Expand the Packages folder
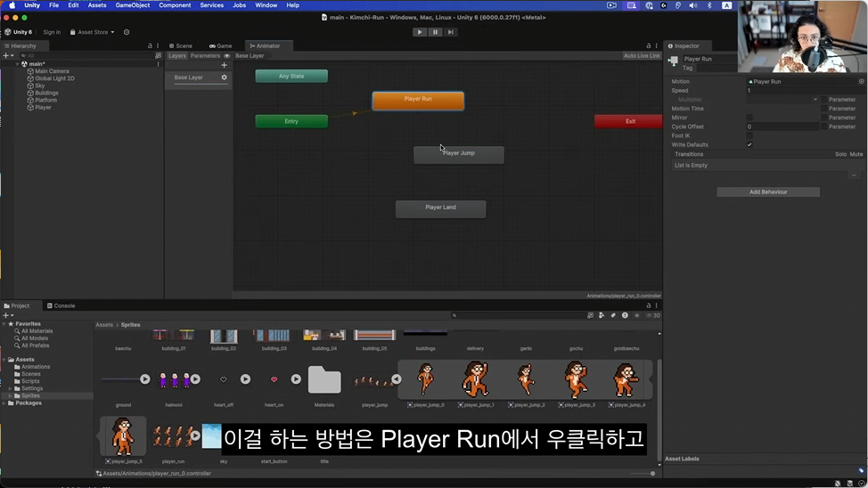This screenshot has width=868, height=488. point(4,403)
